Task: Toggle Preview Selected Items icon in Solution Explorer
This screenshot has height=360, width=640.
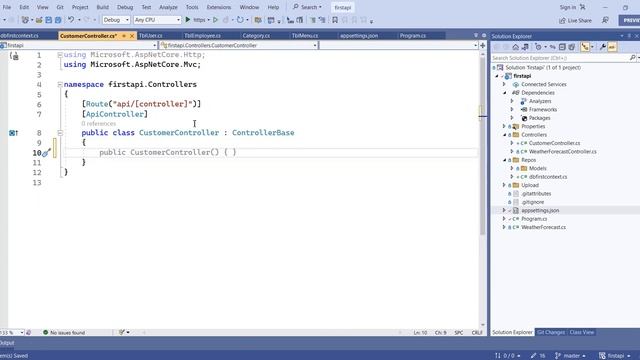Action: pyautogui.click(x=612, y=47)
